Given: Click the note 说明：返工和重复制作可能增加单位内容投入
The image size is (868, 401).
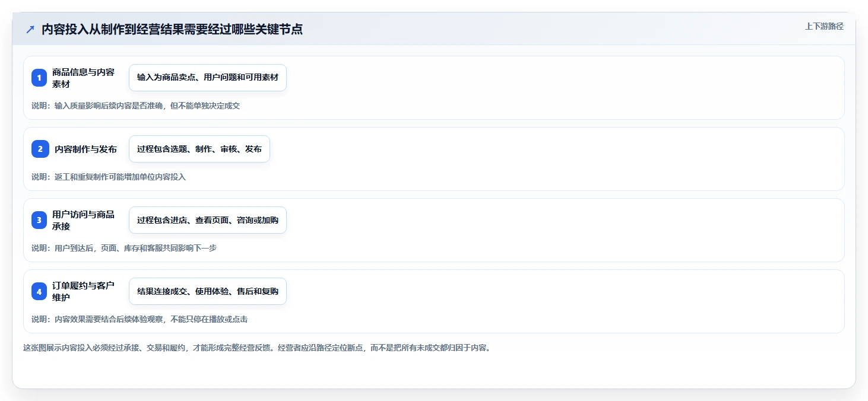Looking at the screenshot, I should pos(109,177).
